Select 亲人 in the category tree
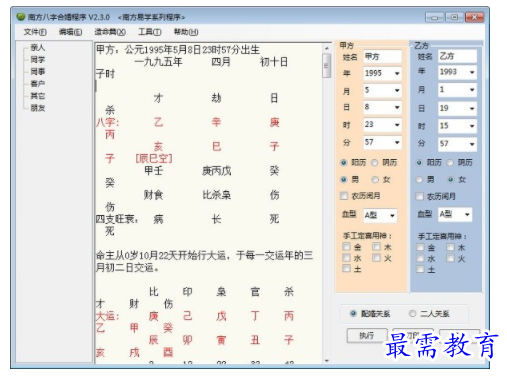This screenshot has height=377, width=507. [x=38, y=48]
